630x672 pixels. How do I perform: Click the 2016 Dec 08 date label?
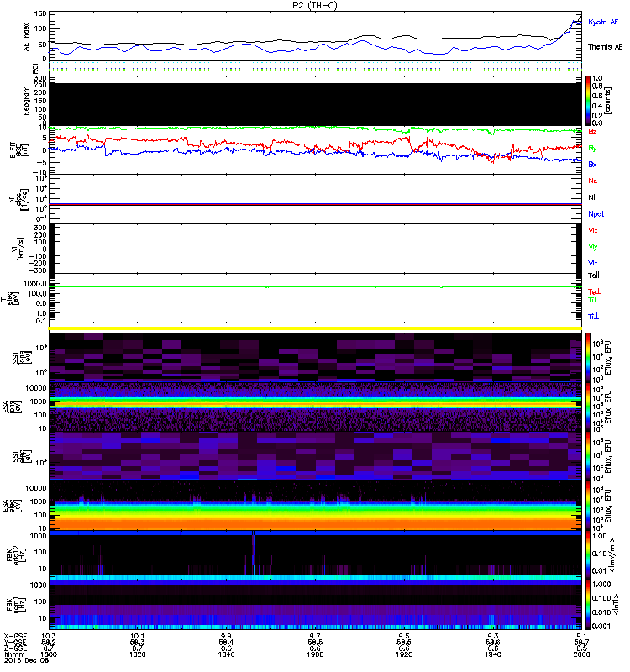(x=23, y=658)
